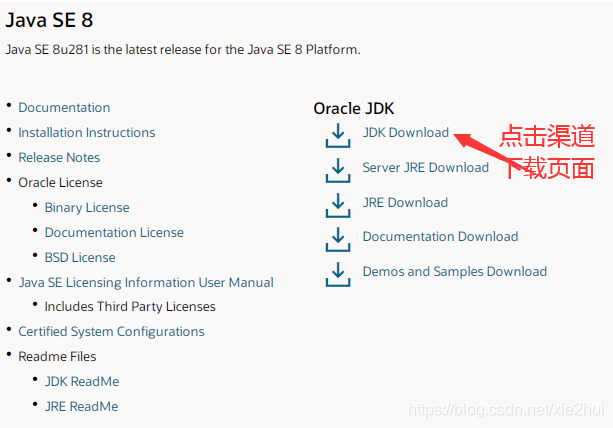Open the Release Notes link
This screenshot has height=428, width=613.
coord(59,158)
